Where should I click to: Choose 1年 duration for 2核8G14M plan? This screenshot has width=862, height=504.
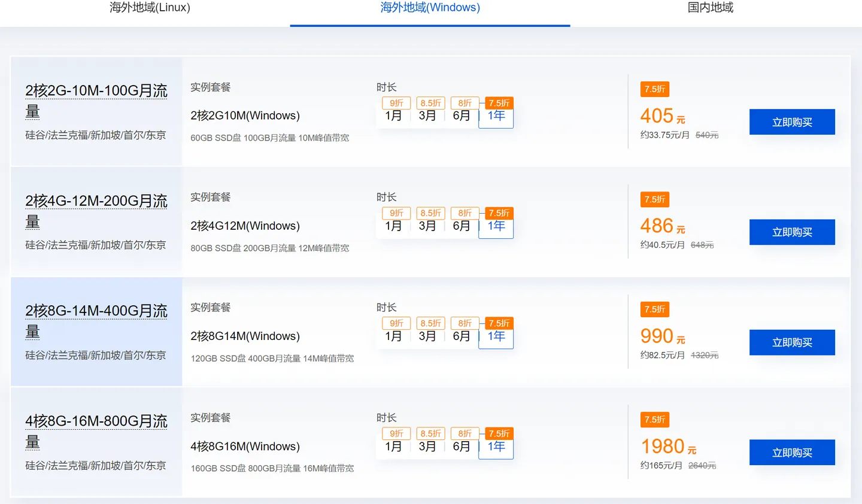coord(496,336)
